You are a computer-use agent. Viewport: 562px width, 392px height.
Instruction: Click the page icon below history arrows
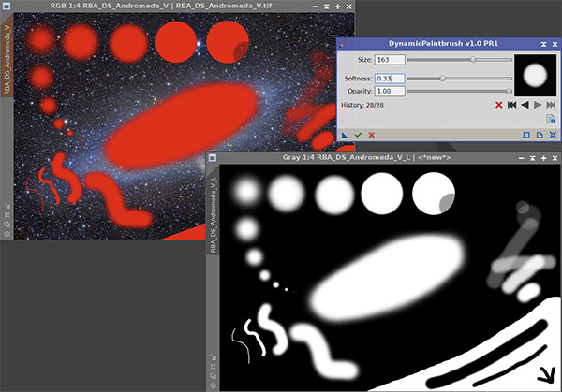pos(552,120)
